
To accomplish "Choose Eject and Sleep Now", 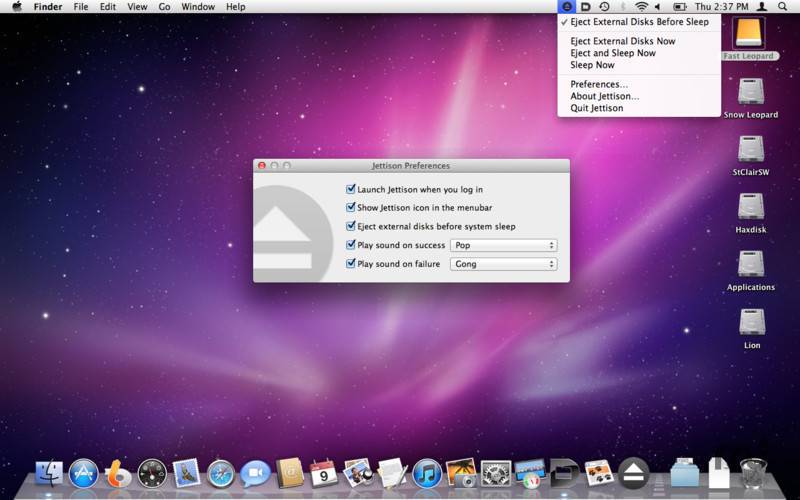I will [x=639, y=53].
